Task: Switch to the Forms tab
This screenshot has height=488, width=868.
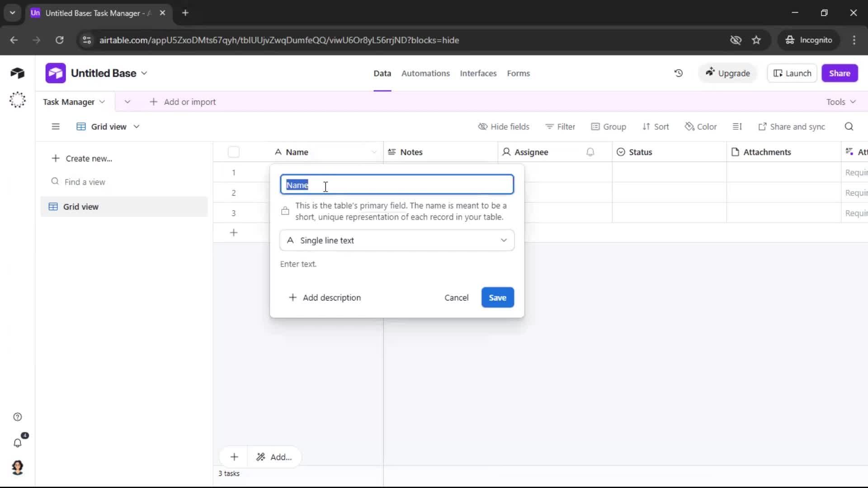Action: (x=518, y=73)
